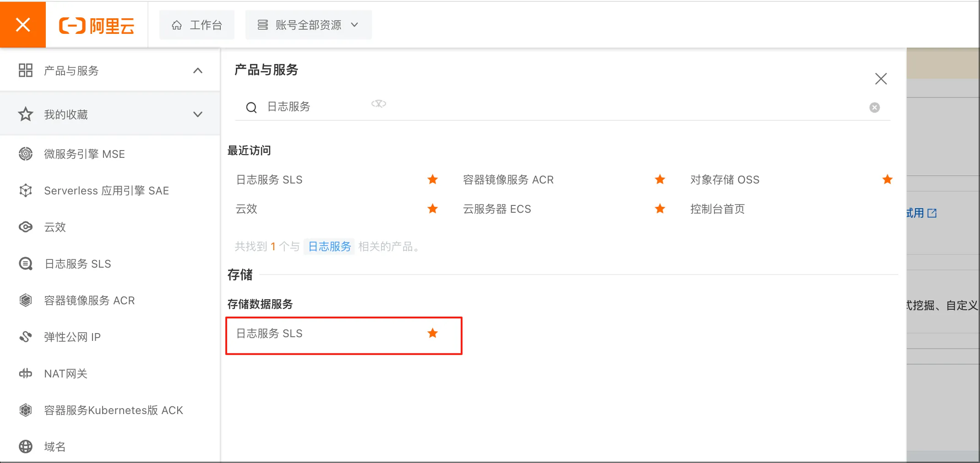Open recent 云效 link in panel
This screenshot has width=980, height=463.
pos(246,209)
